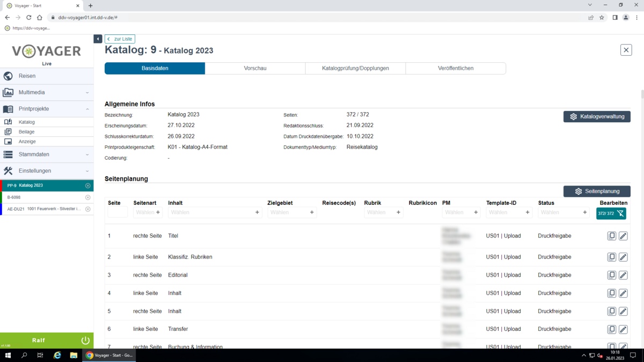Open the PM filter dropdown
The image size is (644, 362).
click(461, 212)
